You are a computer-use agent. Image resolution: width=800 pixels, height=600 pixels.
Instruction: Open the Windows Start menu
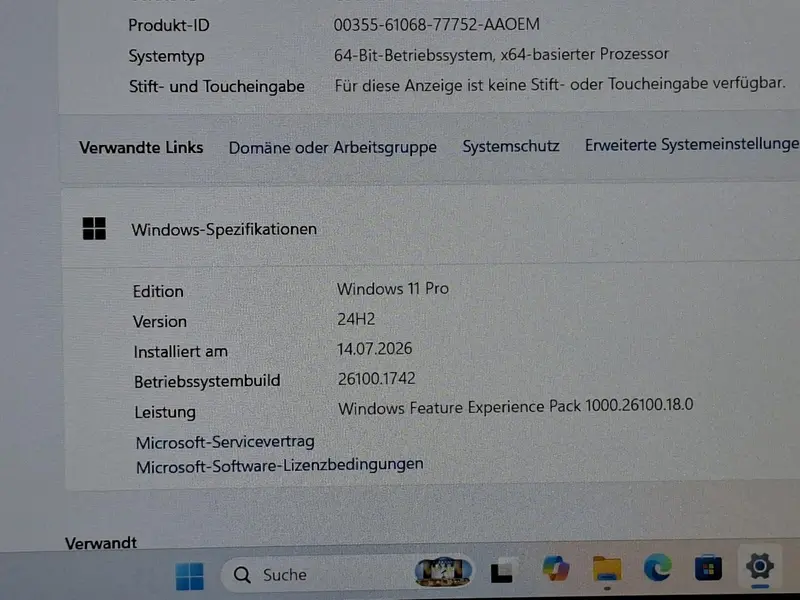(x=189, y=576)
